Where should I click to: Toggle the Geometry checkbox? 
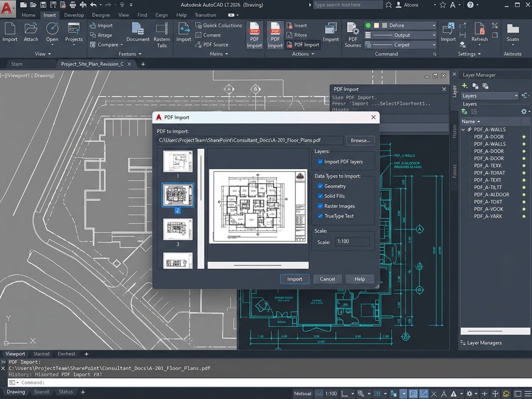click(320, 186)
